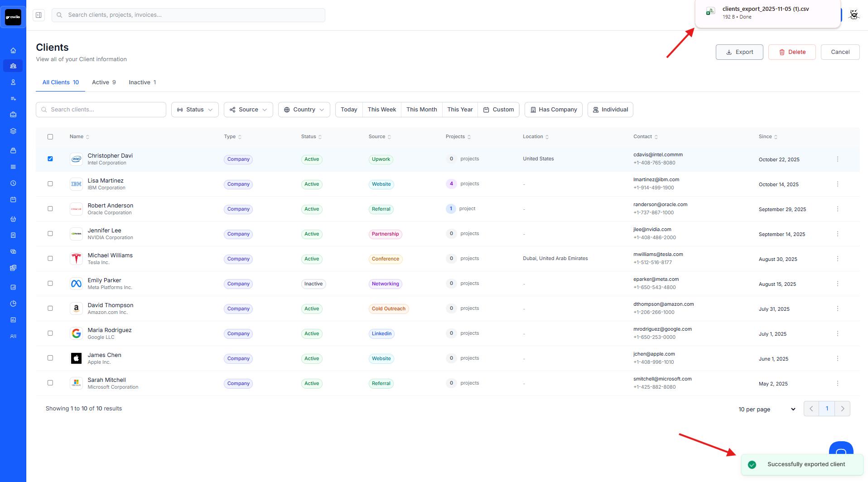Select the Emily Parker row checkbox
The height and width of the screenshot is (482, 868).
(50, 284)
